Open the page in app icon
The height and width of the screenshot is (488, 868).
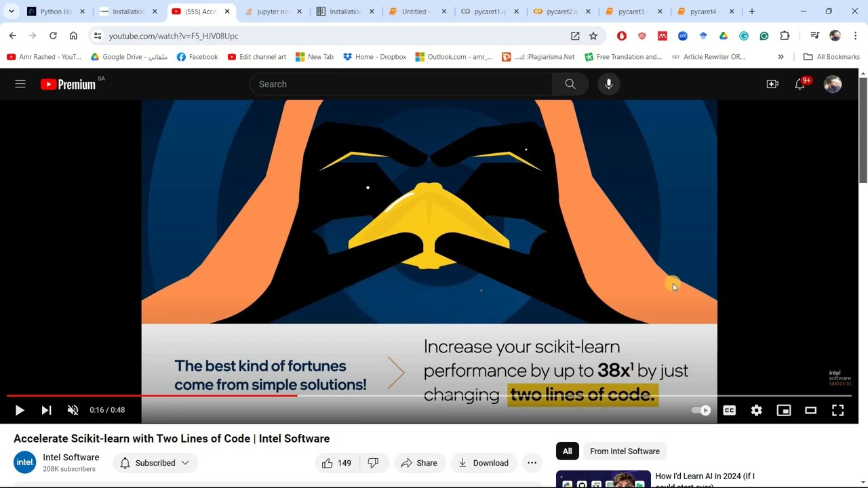(575, 36)
